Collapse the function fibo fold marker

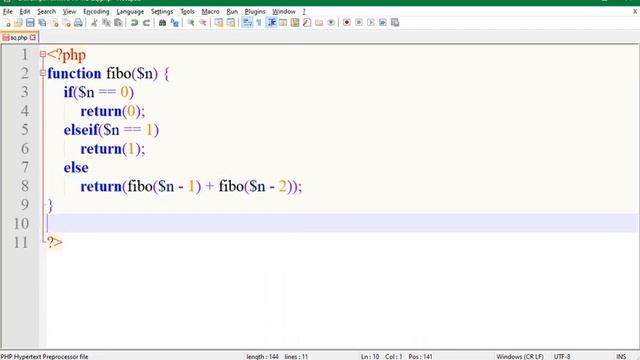point(43,73)
